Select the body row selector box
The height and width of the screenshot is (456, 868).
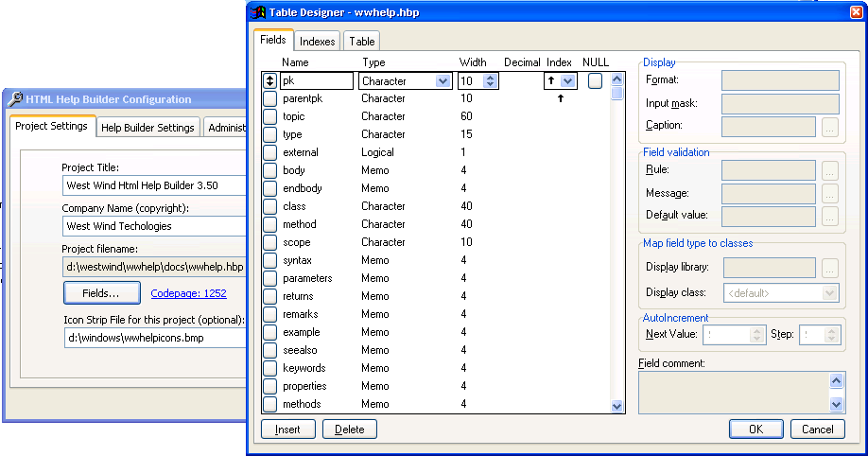click(269, 170)
